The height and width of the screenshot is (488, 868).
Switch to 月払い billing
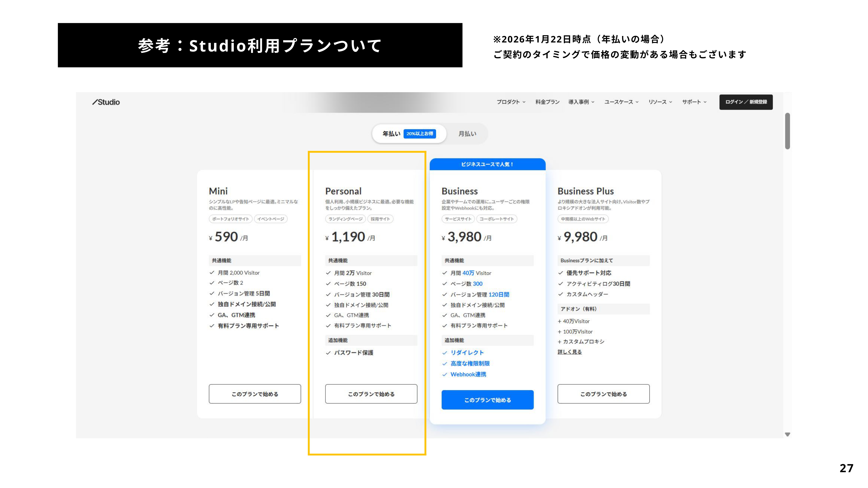(x=467, y=134)
